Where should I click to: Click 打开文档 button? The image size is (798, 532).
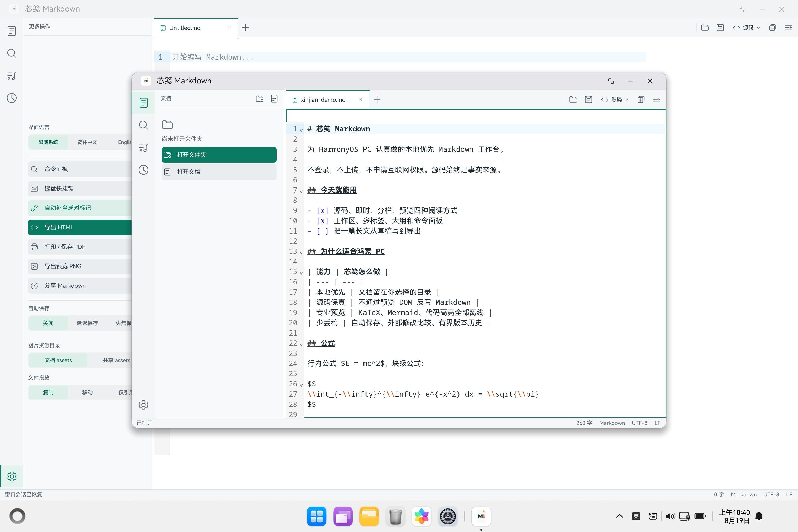(x=219, y=172)
